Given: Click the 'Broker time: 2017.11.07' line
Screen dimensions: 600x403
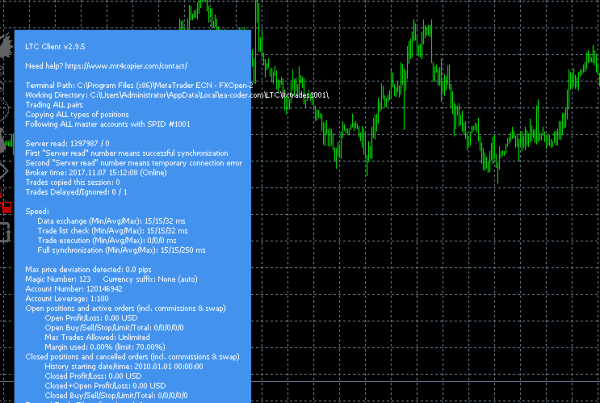Looking at the screenshot, I should coord(96,173).
